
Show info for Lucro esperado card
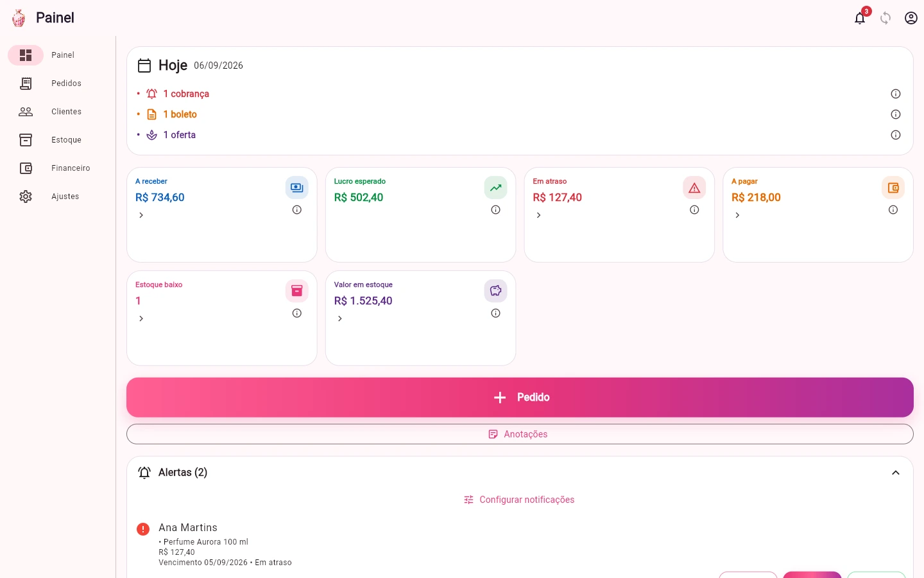496,210
